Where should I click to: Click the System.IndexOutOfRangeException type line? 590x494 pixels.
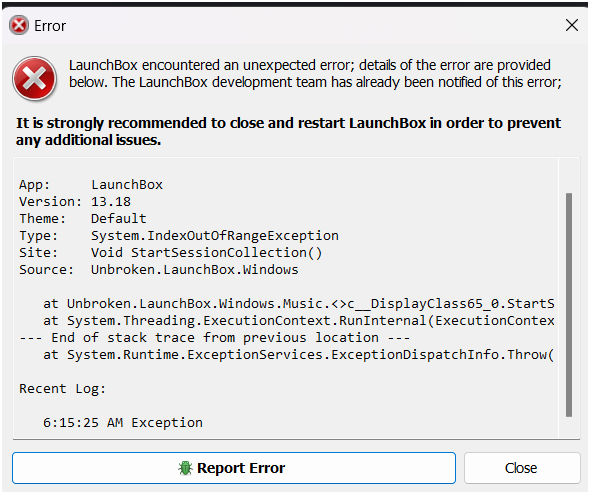tap(179, 236)
